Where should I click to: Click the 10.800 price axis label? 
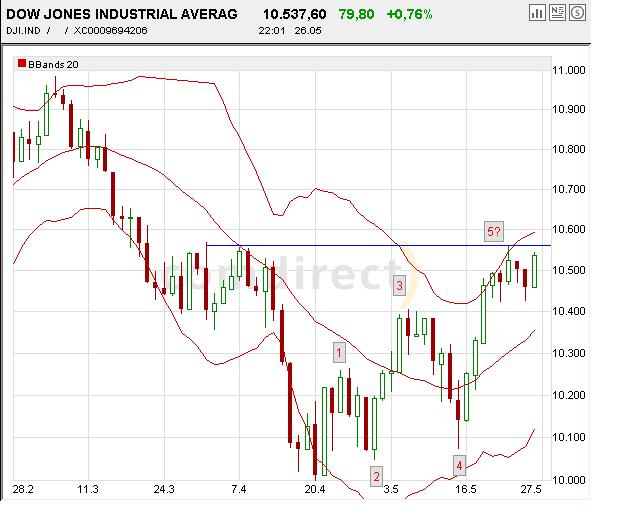click(569, 149)
